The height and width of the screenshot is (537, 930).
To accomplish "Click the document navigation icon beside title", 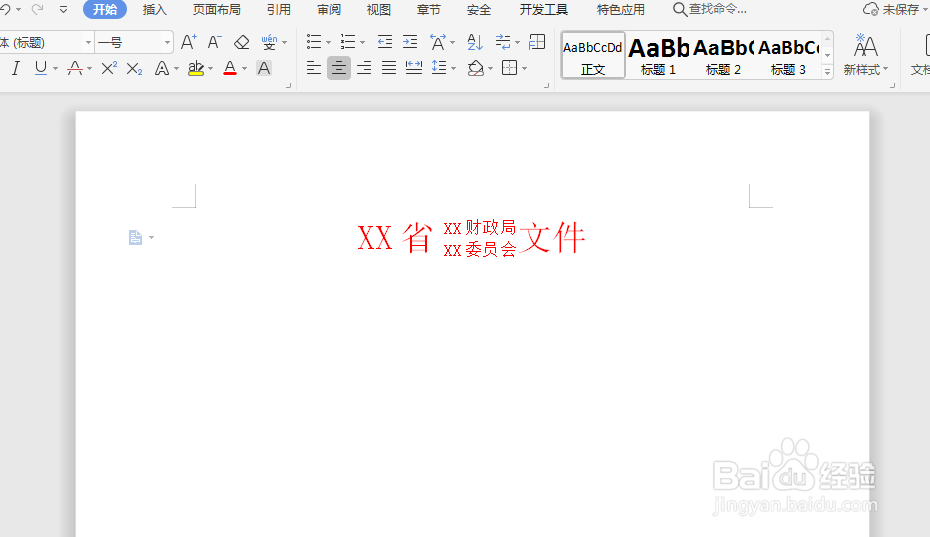I will coord(135,237).
